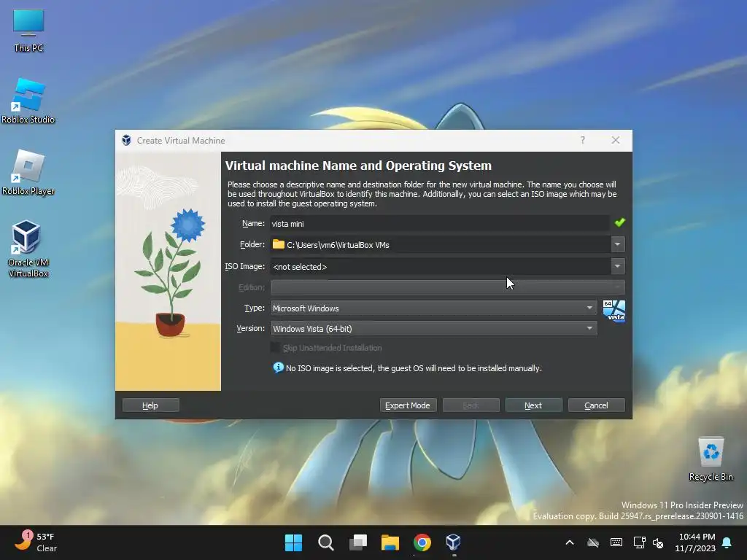Open the This PC desktop icon

(x=28, y=31)
